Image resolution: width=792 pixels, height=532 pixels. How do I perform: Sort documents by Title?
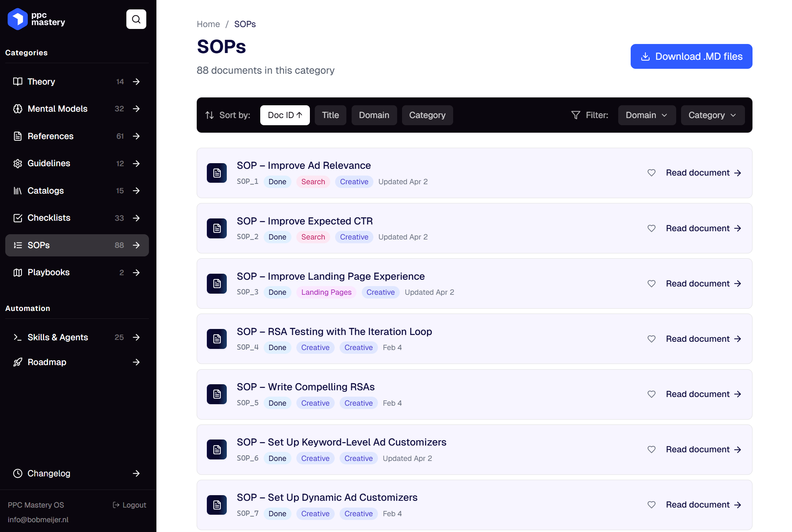tap(330, 115)
